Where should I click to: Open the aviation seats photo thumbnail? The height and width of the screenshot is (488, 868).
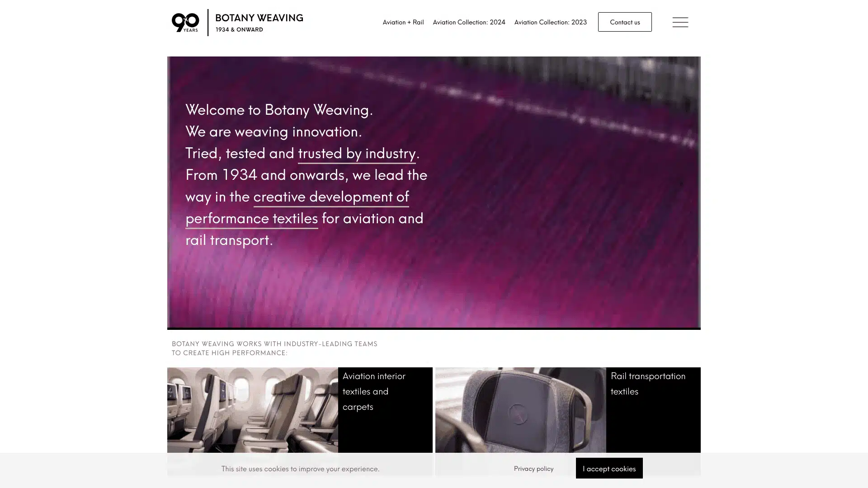coord(252,409)
